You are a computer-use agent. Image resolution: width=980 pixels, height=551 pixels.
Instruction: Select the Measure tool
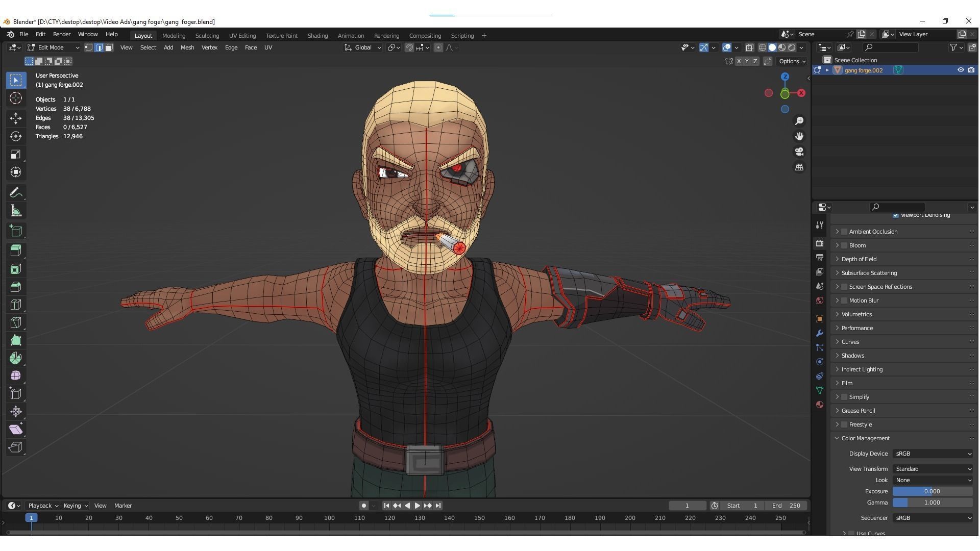[16, 211]
